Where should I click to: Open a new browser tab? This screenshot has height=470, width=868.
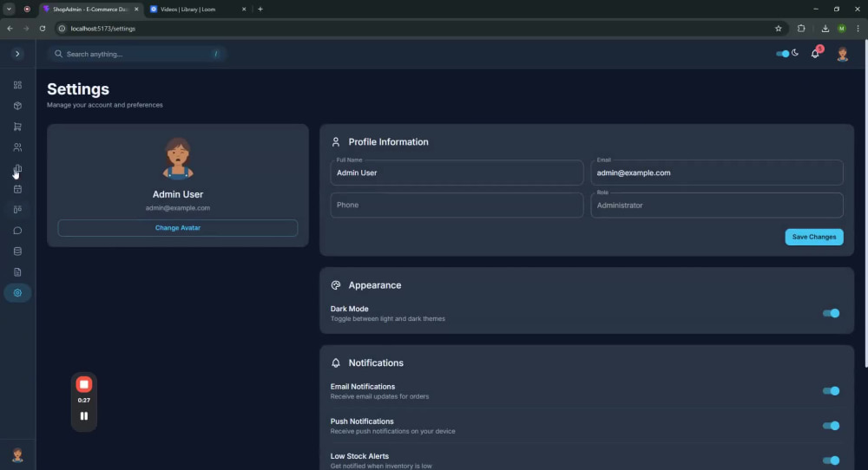tap(260, 10)
